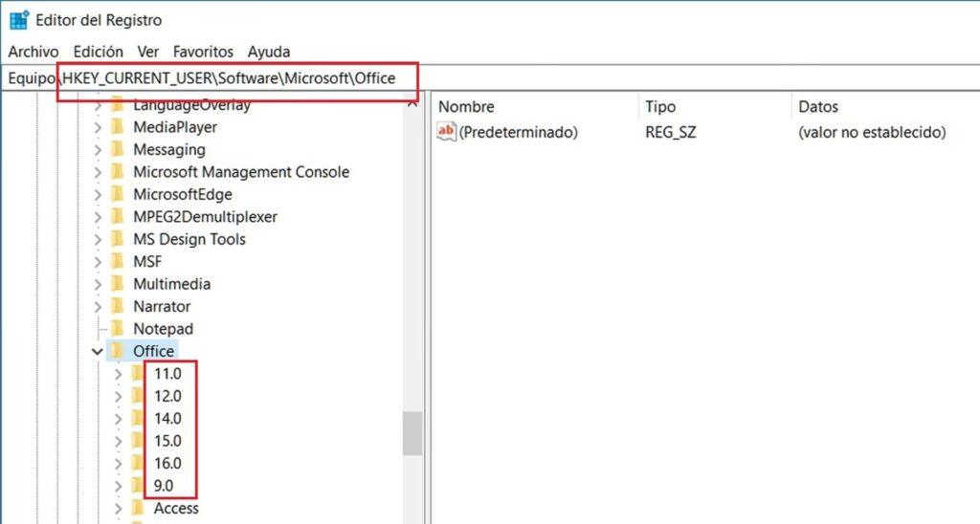Viewport: 980px width, 524px height.
Task: Open the Archivo menu
Action: (x=33, y=52)
